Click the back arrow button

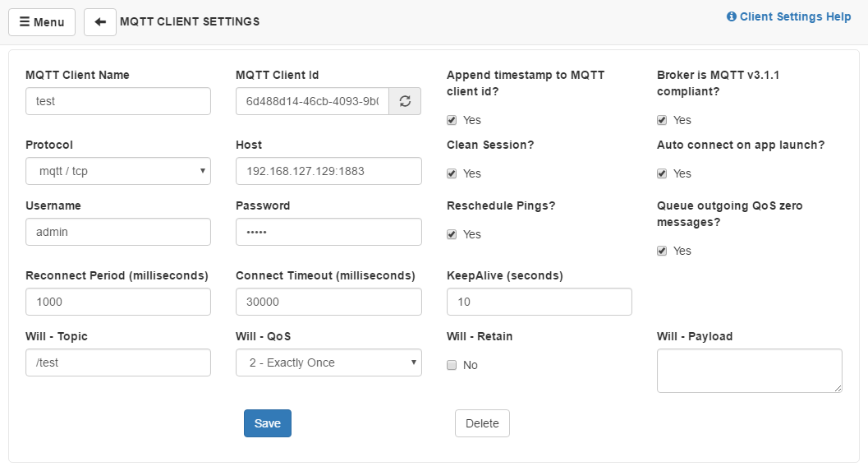pyautogui.click(x=99, y=22)
